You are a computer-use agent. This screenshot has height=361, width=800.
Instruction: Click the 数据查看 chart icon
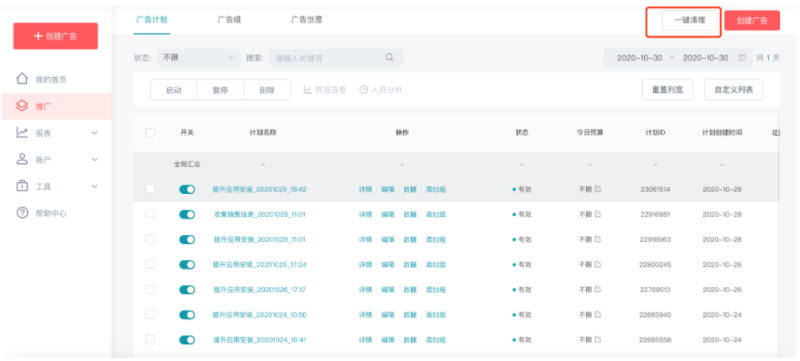coord(308,90)
